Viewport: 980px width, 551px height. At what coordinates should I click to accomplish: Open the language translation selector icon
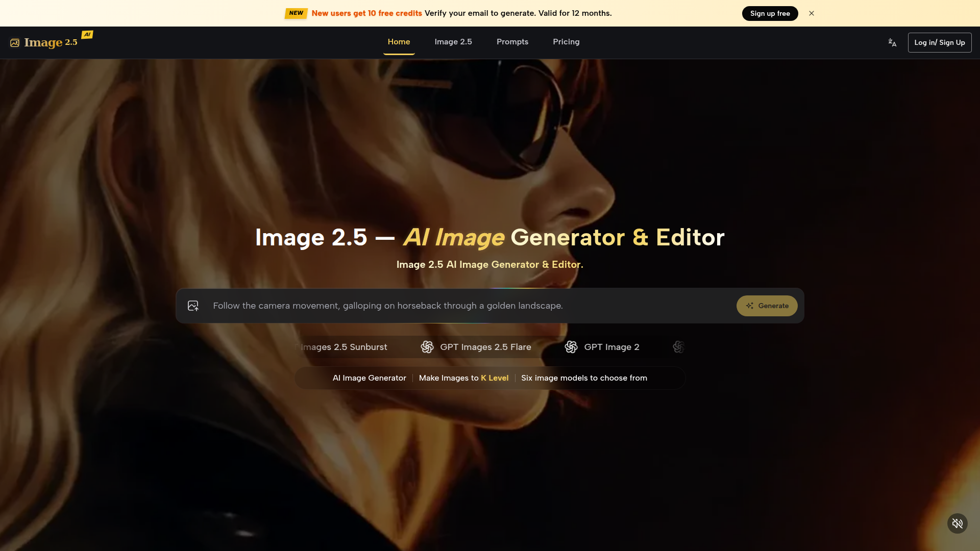pyautogui.click(x=892, y=43)
